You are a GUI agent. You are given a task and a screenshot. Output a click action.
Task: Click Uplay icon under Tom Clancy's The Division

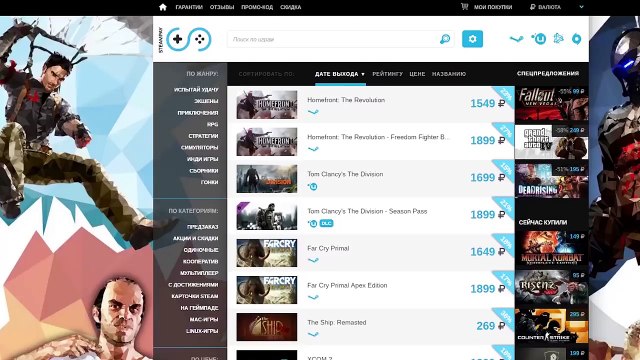312,187
